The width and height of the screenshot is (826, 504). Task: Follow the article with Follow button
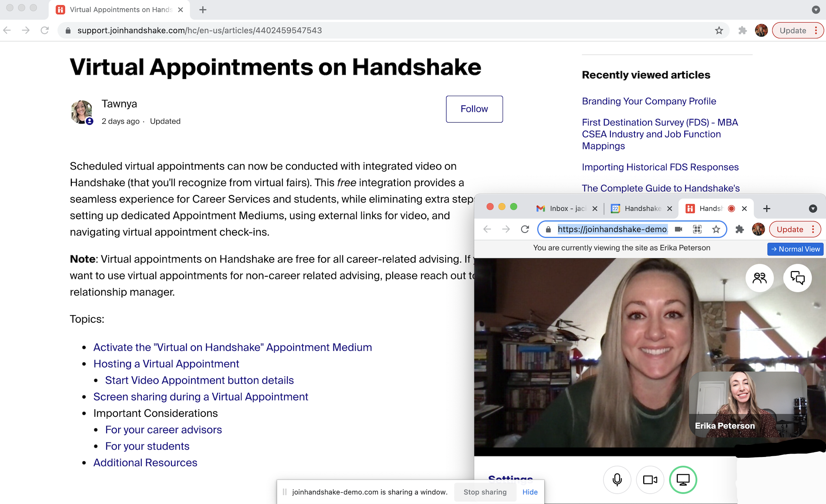(x=474, y=109)
